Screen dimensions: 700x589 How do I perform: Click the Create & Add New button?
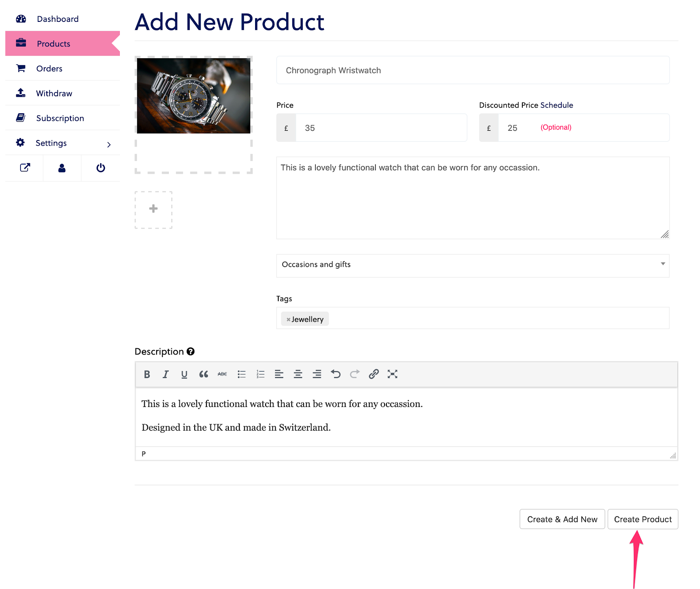pos(562,519)
